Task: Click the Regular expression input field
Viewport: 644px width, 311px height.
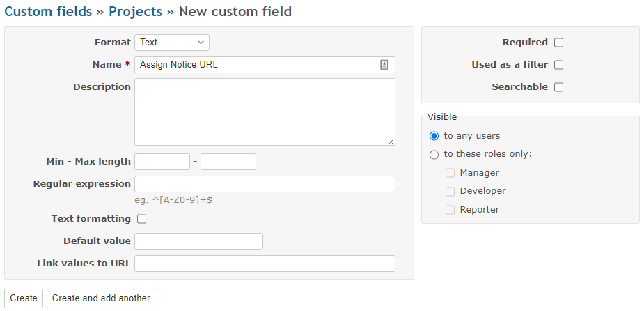Action: click(265, 184)
